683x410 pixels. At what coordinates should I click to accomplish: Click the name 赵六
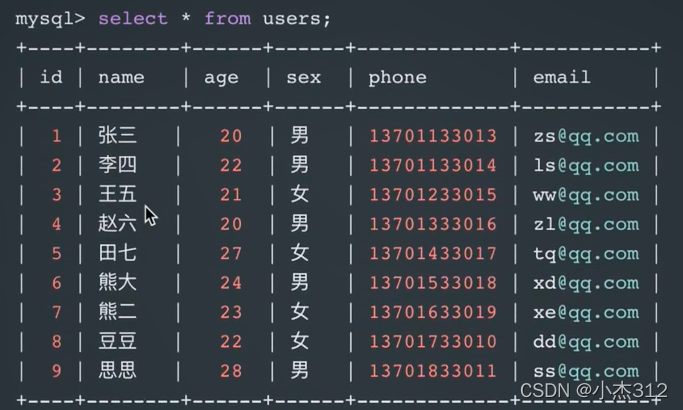coord(118,224)
